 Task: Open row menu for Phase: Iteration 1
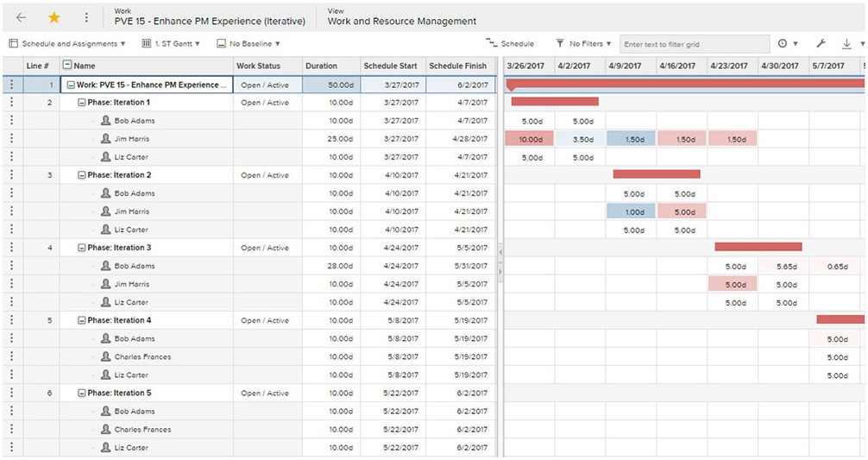[x=11, y=103]
